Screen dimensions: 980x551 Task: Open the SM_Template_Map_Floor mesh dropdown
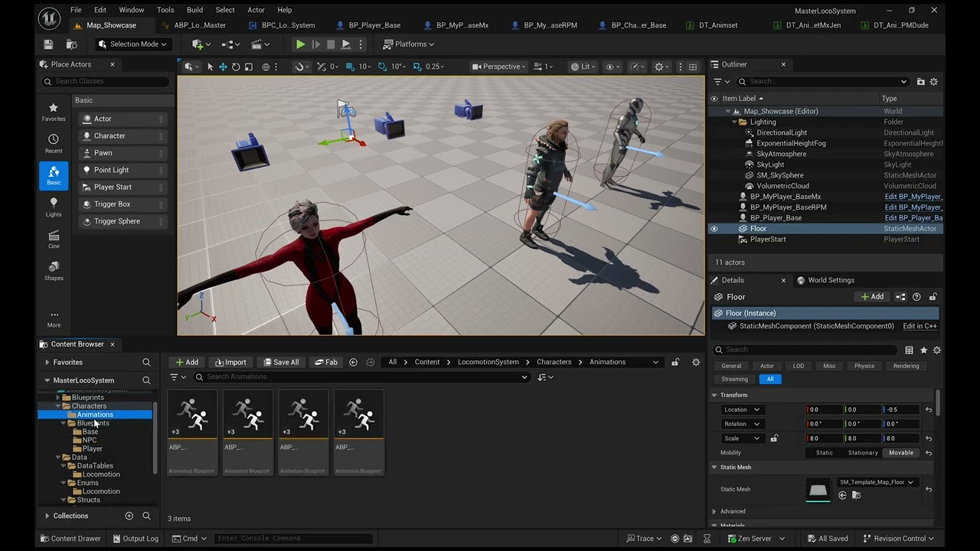[877, 482]
